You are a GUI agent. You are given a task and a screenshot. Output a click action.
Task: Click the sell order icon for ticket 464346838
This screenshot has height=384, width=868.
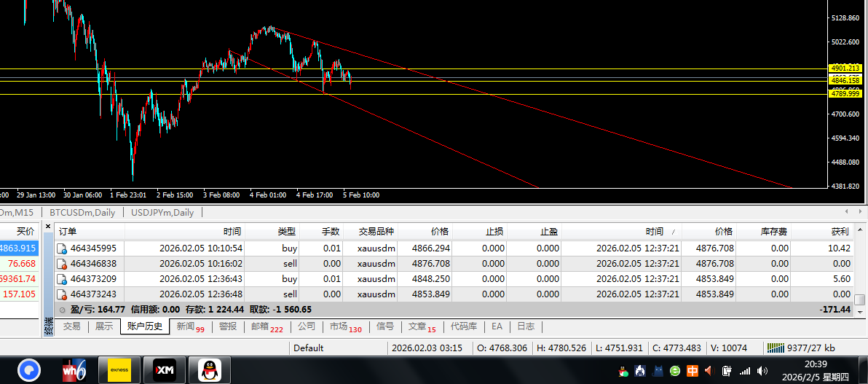click(62, 264)
